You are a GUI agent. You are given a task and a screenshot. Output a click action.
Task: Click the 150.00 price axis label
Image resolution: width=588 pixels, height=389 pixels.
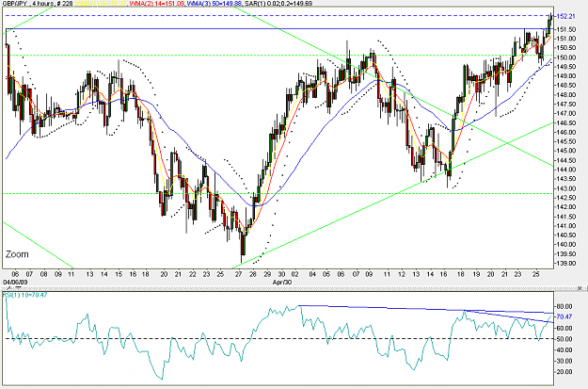566,57
